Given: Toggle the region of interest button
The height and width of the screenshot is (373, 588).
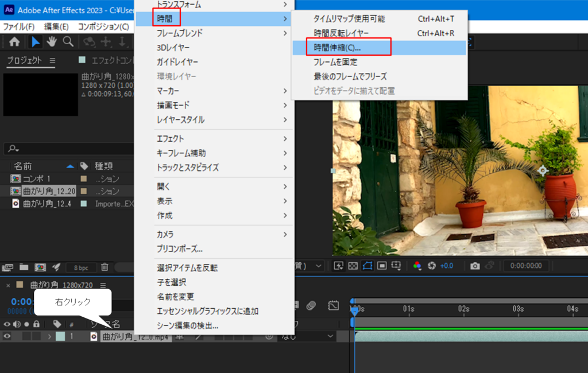Looking at the screenshot, I should tap(381, 266).
